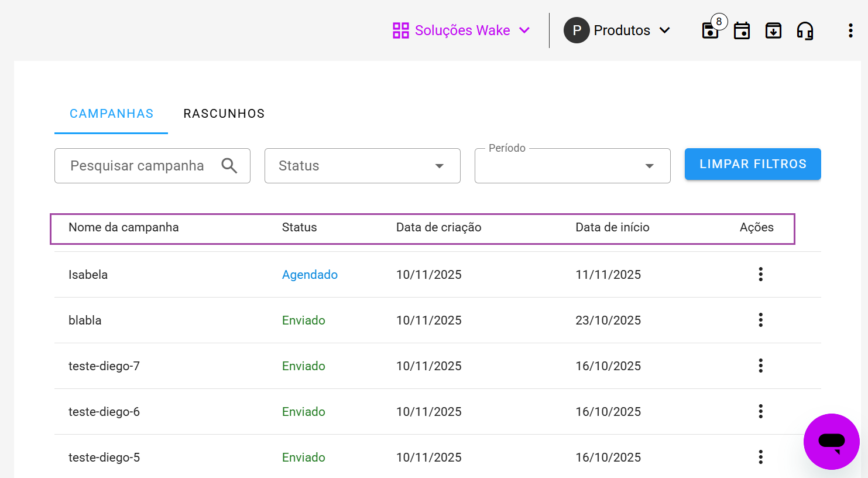868x478 pixels.
Task: Click the download inbox icon in header
Action: tap(773, 30)
